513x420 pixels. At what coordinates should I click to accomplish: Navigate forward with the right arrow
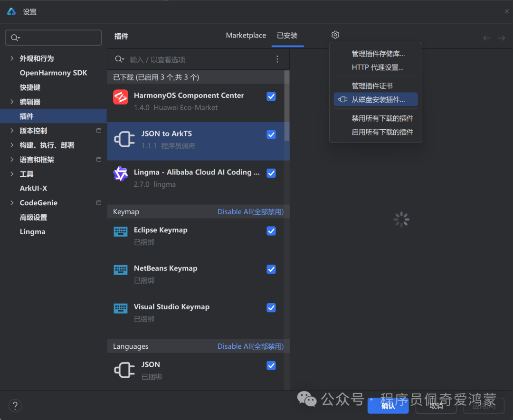(x=501, y=38)
